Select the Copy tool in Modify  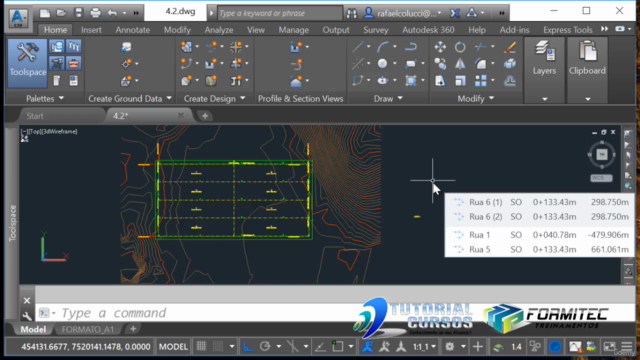440,64
